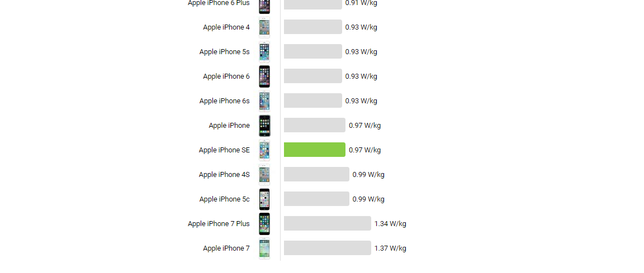Click the Apple iPhone 4 phone image
The width and height of the screenshot is (644, 273).
(x=264, y=27)
